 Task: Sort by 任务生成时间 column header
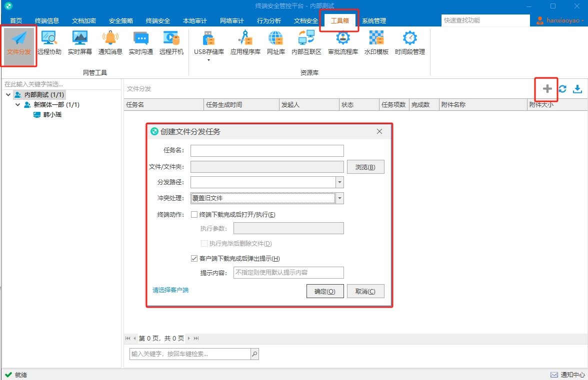click(x=241, y=105)
